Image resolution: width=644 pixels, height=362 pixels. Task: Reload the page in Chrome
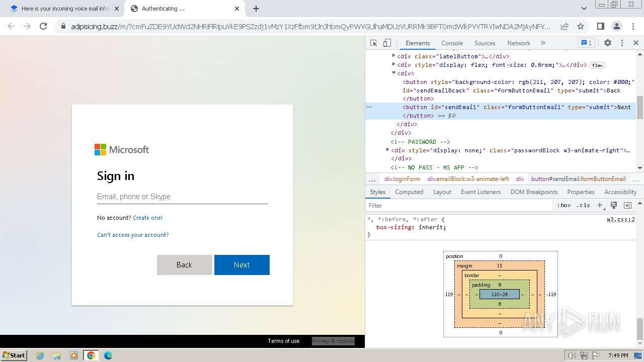coord(43,26)
